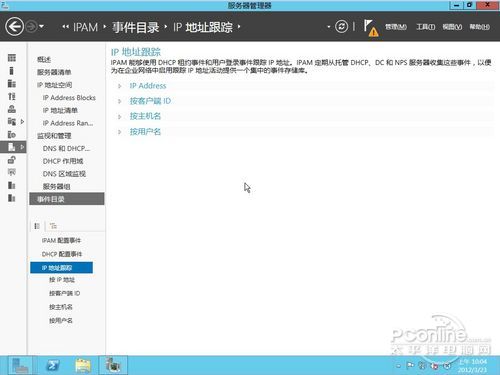500x375 pixels.
Task: Open the breadcrumb arrow after 事件目录
Action: click(x=166, y=27)
